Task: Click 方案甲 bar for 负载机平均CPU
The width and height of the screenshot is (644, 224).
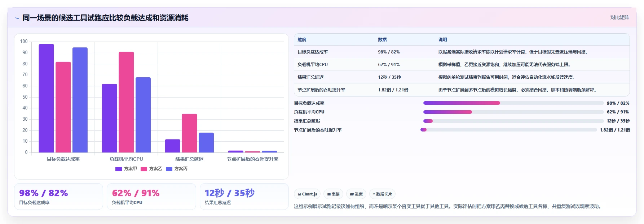Action: tap(109, 118)
